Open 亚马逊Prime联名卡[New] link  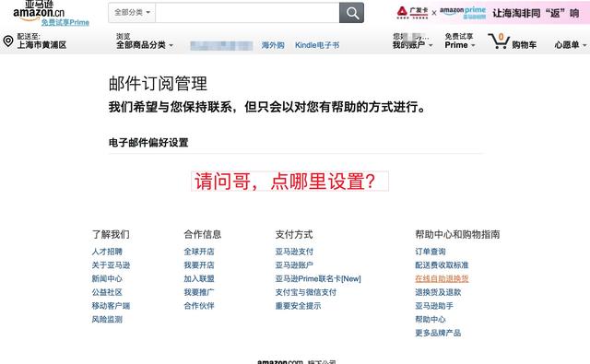click(318, 278)
